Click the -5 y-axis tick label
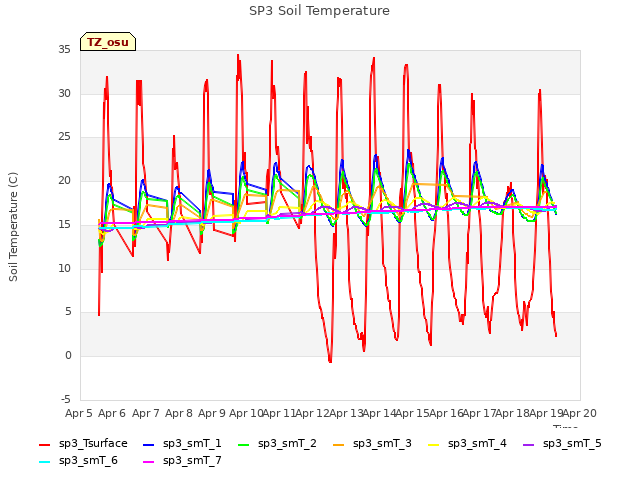 [66, 400]
